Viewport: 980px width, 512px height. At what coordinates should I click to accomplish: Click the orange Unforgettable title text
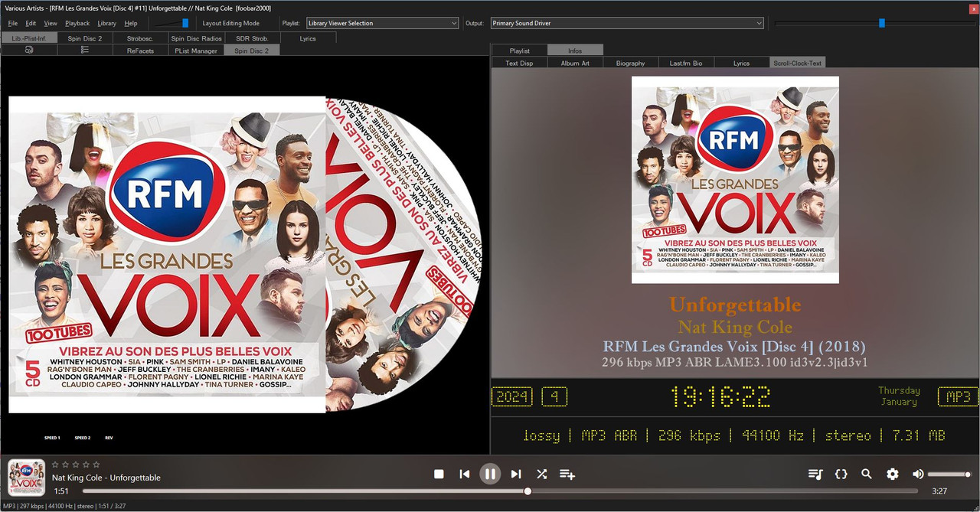735,305
